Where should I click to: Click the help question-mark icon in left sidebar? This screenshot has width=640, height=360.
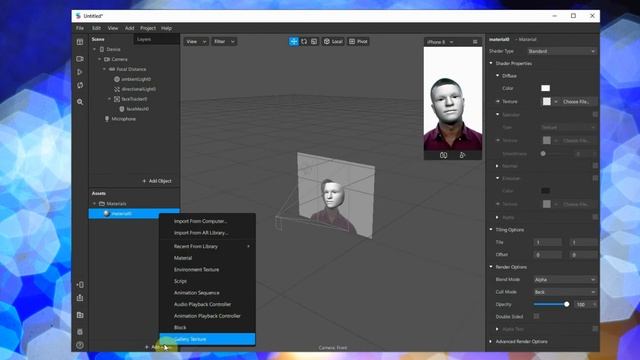[80, 345]
